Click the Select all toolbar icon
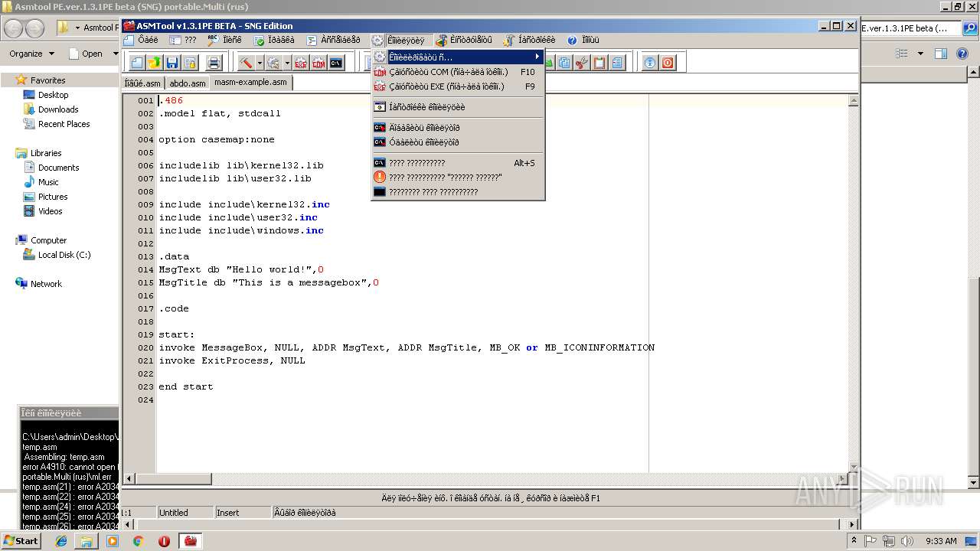The image size is (980, 551). click(617, 63)
